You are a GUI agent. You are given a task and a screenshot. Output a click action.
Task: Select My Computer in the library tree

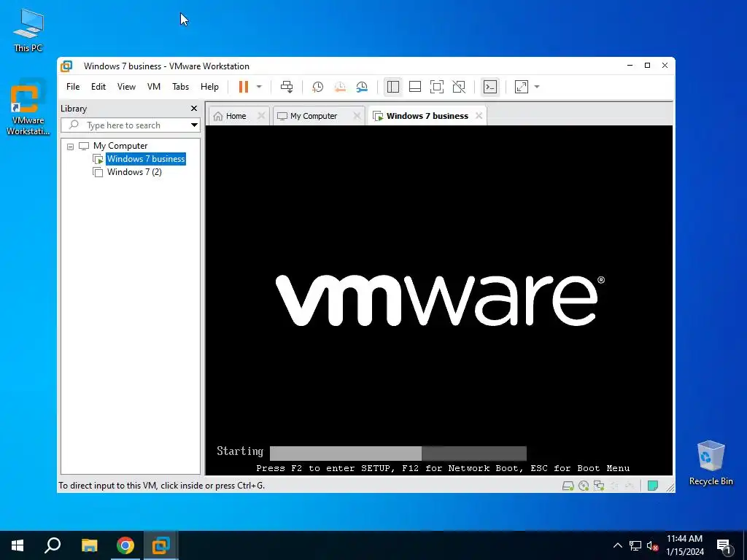tap(120, 146)
